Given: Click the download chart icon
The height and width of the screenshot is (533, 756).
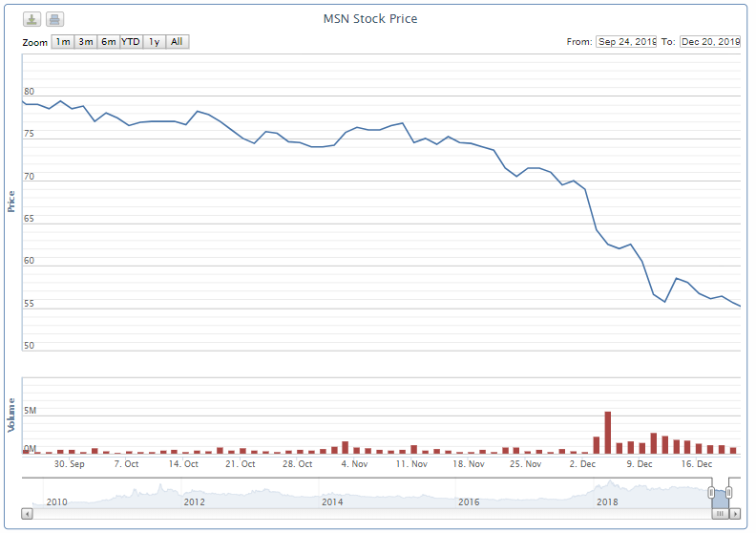Looking at the screenshot, I should click(x=31, y=19).
